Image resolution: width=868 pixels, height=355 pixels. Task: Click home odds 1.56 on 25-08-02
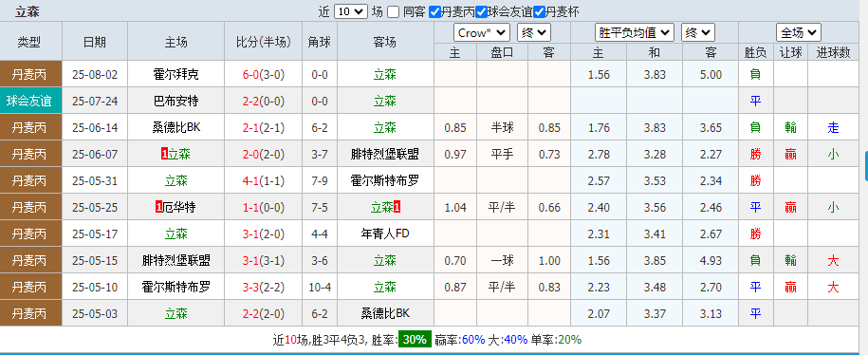coord(599,74)
